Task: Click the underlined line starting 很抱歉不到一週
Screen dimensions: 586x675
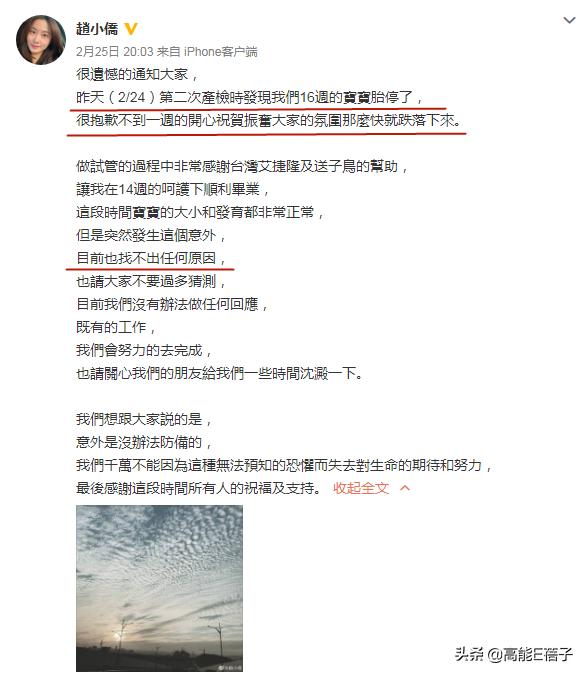Action: coord(269,120)
